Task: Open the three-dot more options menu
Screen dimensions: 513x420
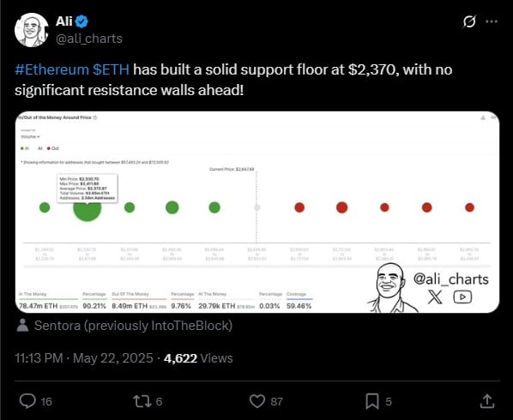Action: (x=492, y=22)
